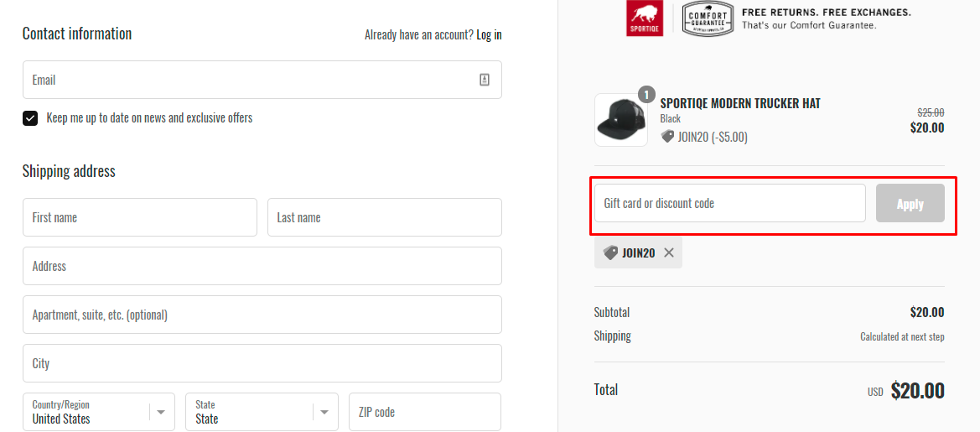This screenshot has height=432, width=980.
Task: Click the Sportiqe Modern Trucker Hat title
Action: pos(740,103)
